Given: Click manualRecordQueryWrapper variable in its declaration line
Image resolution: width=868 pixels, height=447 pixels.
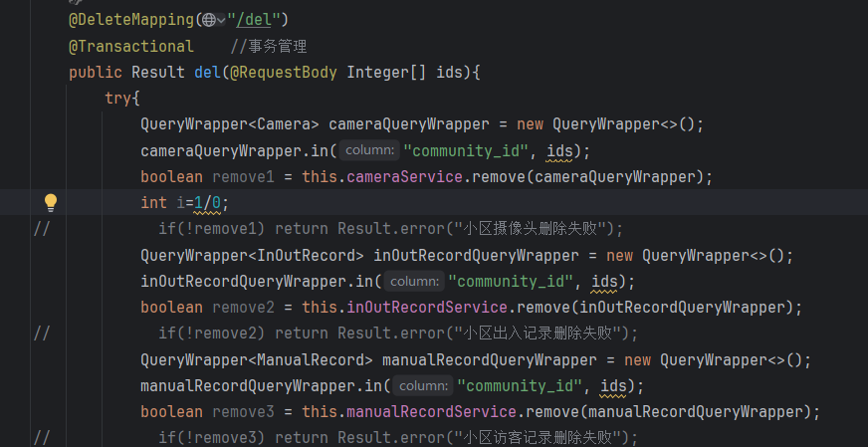Looking at the screenshot, I should pyautogui.click(x=490, y=360).
